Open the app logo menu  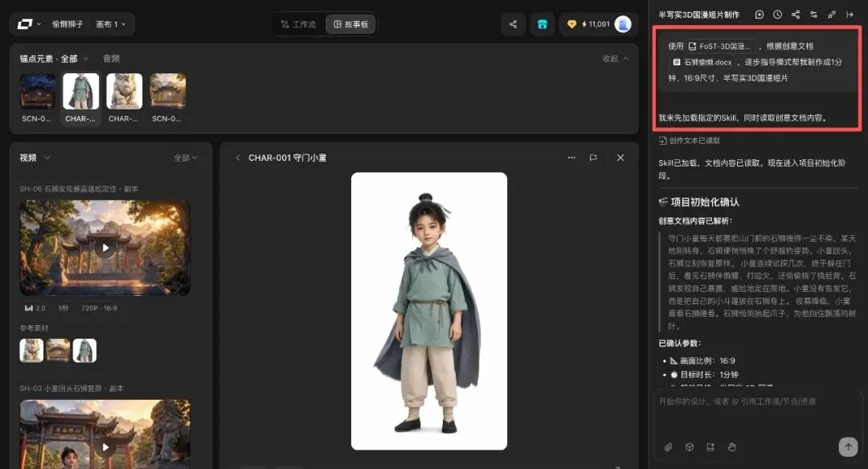(x=29, y=24)
